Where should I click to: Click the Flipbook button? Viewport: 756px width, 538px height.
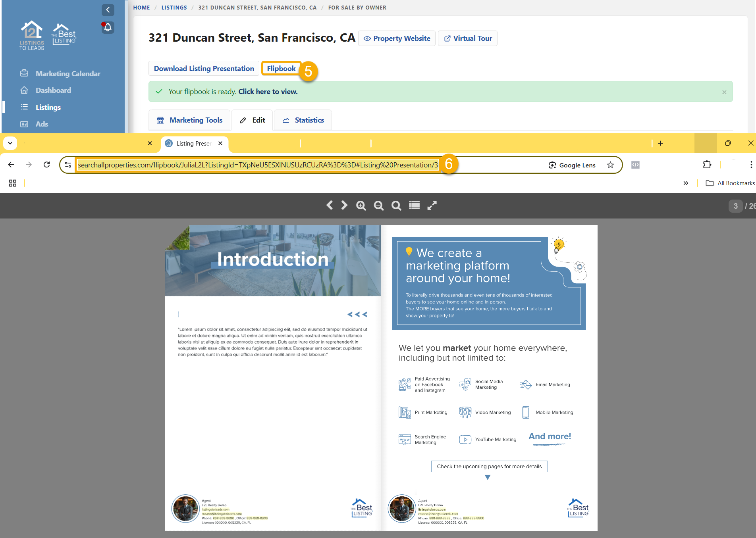click(x=281, y=69)
